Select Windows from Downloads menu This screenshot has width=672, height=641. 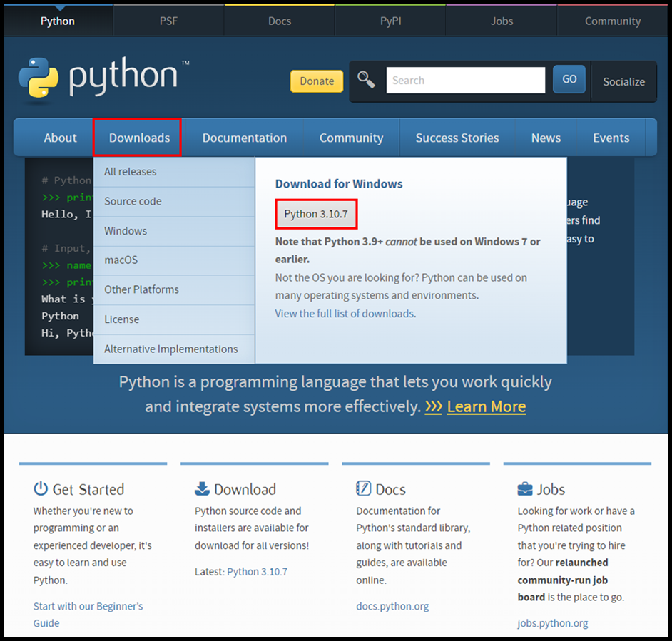point(174,231)
